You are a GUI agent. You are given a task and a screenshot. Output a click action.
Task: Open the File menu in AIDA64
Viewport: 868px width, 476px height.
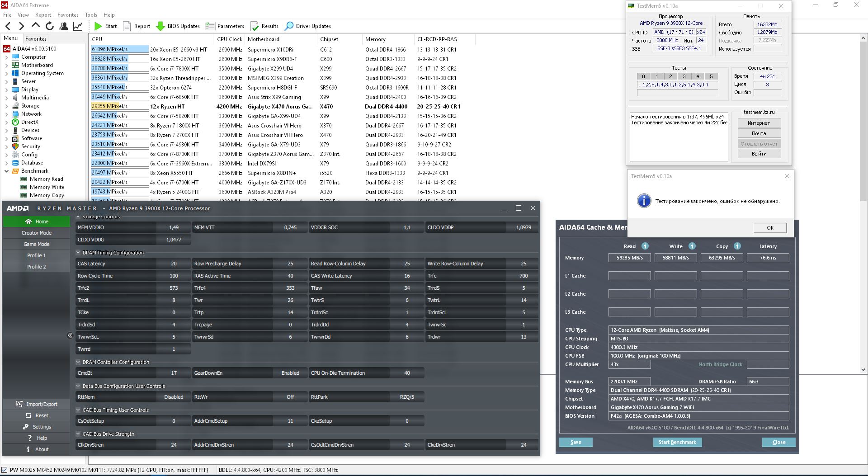7,15
